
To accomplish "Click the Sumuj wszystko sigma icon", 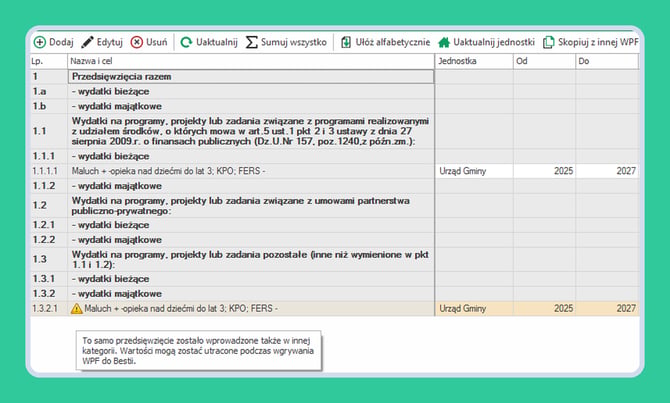I will (251, 42).
